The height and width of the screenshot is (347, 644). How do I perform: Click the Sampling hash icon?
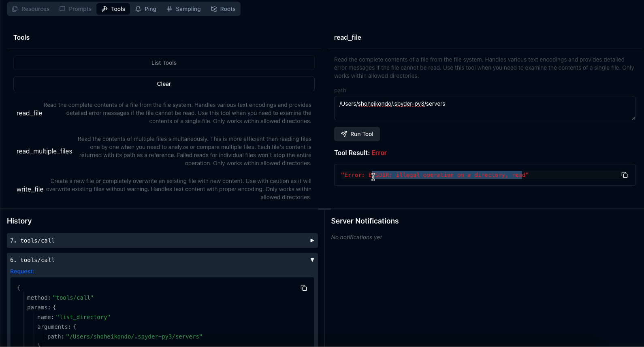coord(169,9)
